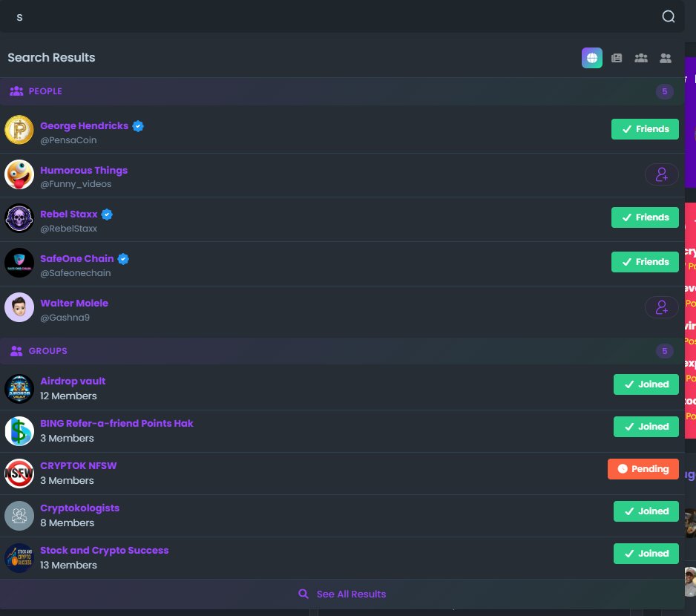Toggle Joined status for Airdrop vault

tap(646, 384)
